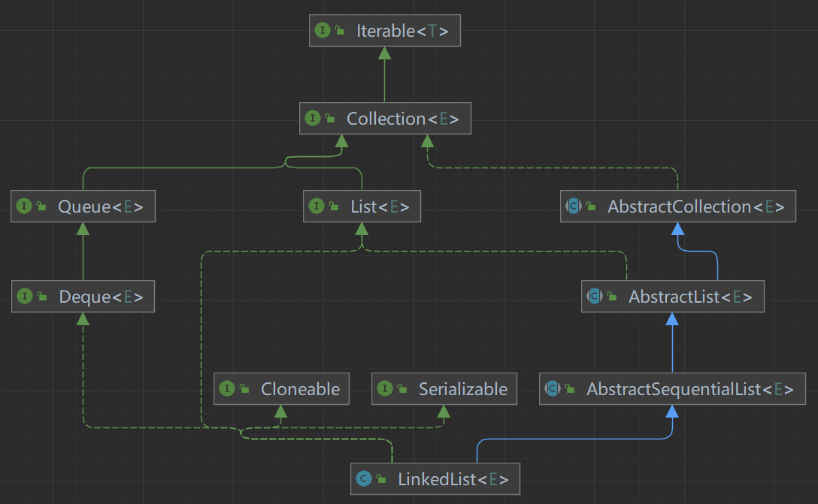Select the Deque<E> node label
Screen dimensions: 818x504
pyautogui.click(x=101, y=297)
